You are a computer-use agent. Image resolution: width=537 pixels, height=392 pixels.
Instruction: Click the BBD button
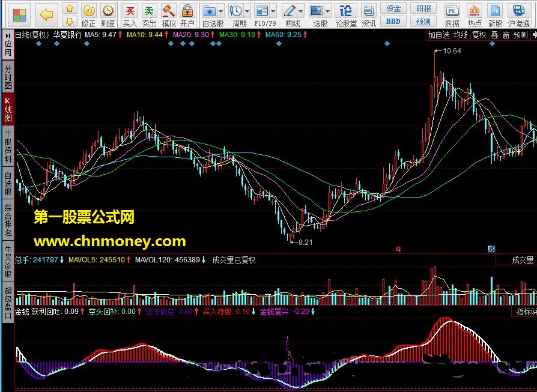pyautogui.click(x=393, y=22)
